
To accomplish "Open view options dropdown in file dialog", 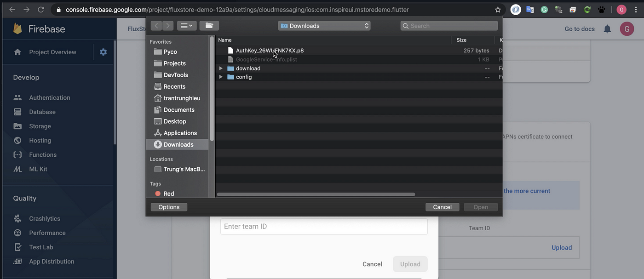I will pos(187,26).
